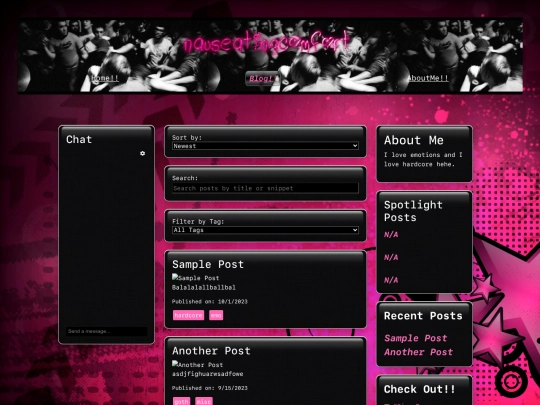Select the misc tag on Another Post
The width and height of the screenshot is (540, 405).
click(x=204, y=401)
